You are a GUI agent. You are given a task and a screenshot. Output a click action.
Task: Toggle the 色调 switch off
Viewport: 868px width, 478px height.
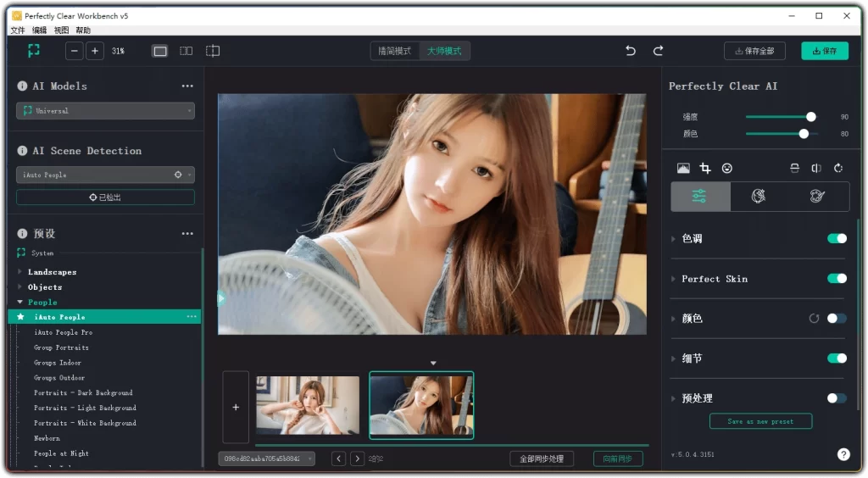coord(837,238)
